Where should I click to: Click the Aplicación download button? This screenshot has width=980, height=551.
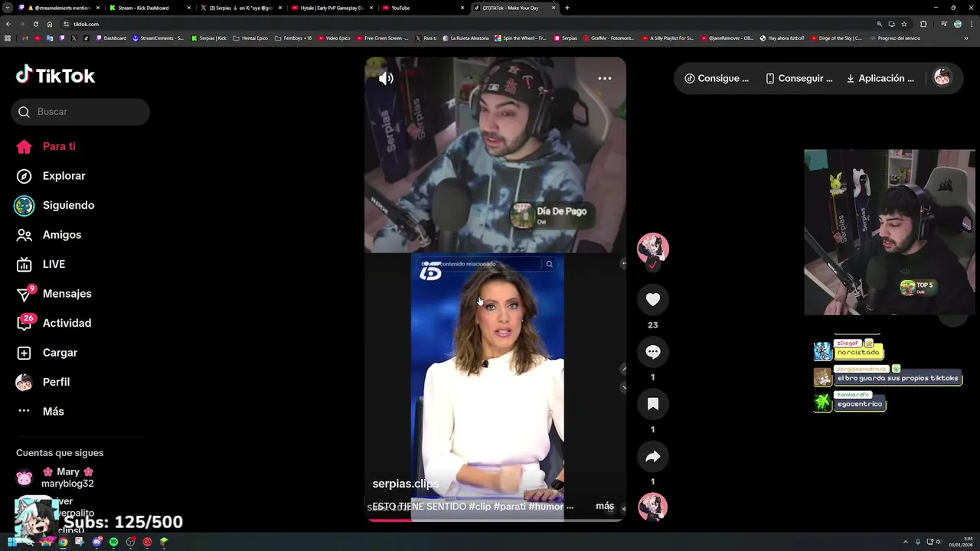click(x=880, y=78)
